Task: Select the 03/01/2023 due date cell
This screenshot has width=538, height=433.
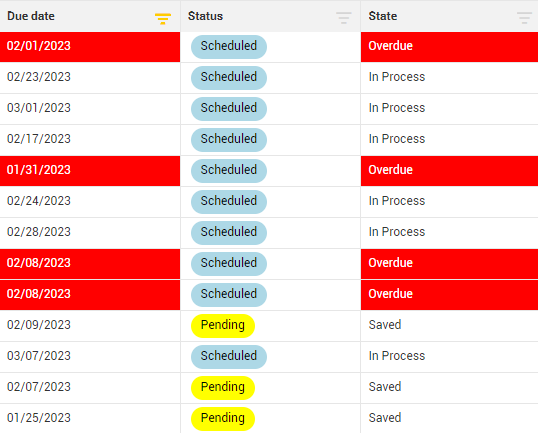Action: pyautogui.click(x=90, y=109)
